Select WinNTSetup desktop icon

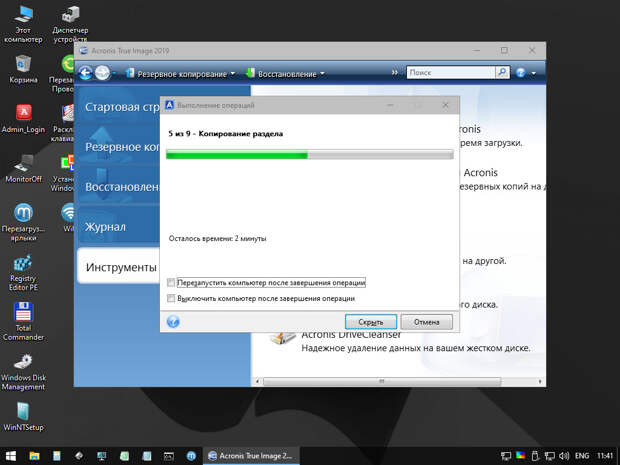tap(23, 412)
